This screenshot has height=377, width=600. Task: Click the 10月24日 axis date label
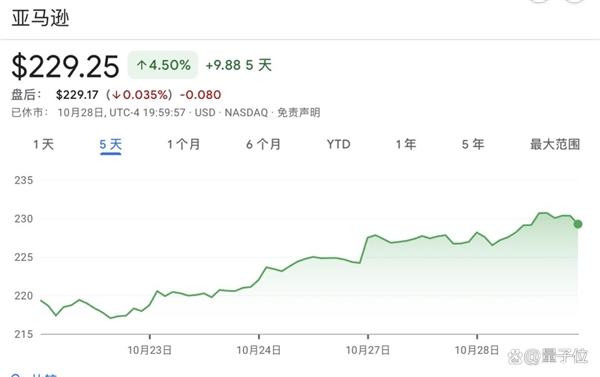click(x=259, y=350)
